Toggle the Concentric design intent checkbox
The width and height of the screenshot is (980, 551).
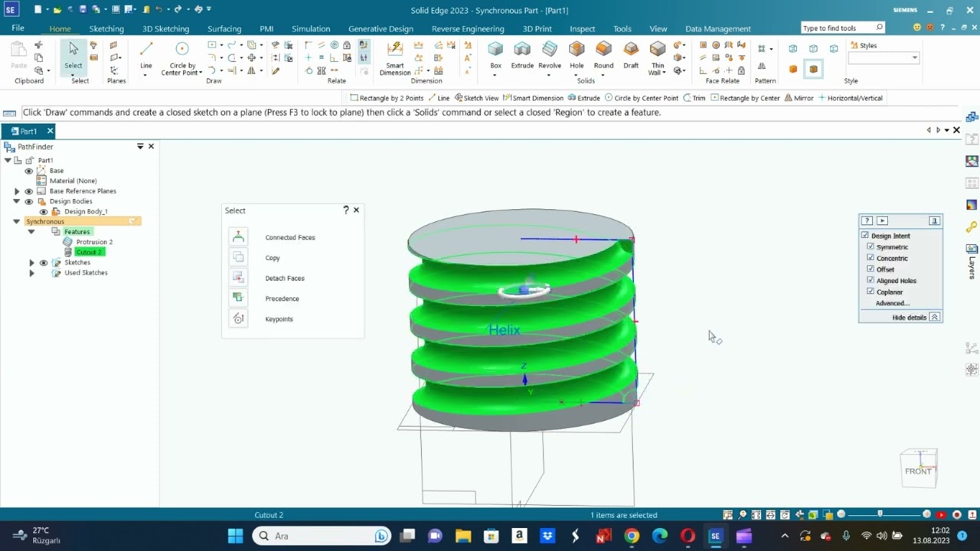click(871, 258)
